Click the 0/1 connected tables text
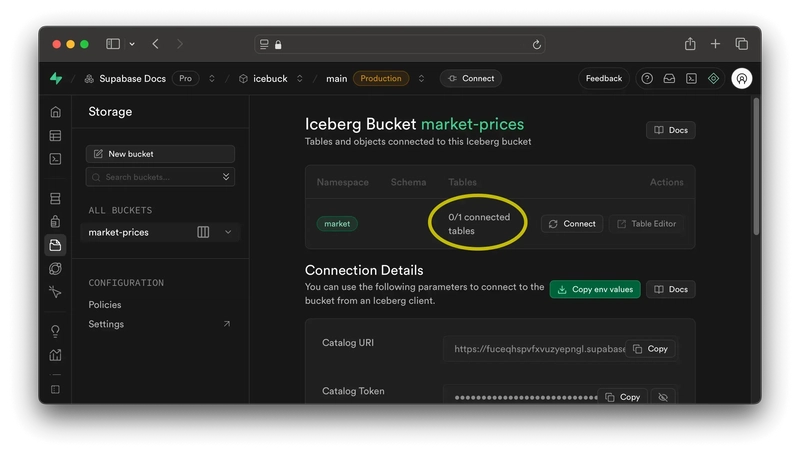 point(479,224)
